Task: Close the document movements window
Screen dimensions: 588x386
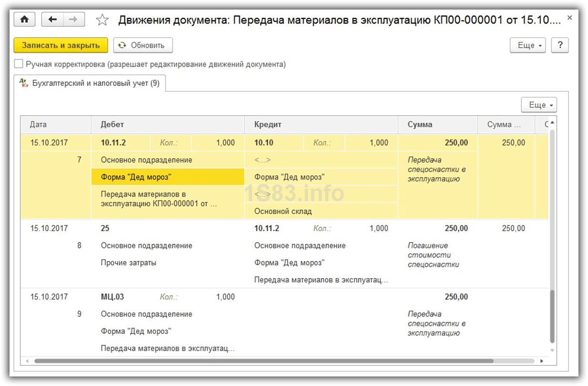Action: (x=569, y=18)
